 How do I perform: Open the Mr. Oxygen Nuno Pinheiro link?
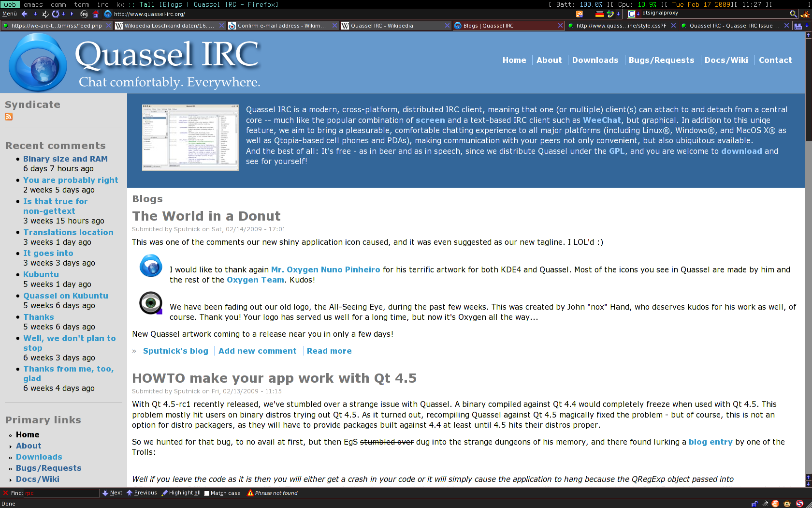coord(326,269)
